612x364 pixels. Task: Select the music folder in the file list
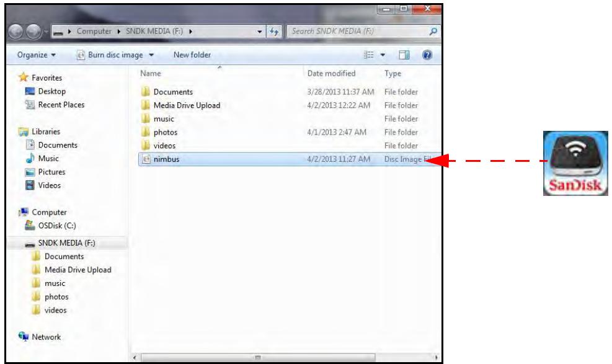tap(164, 118)
